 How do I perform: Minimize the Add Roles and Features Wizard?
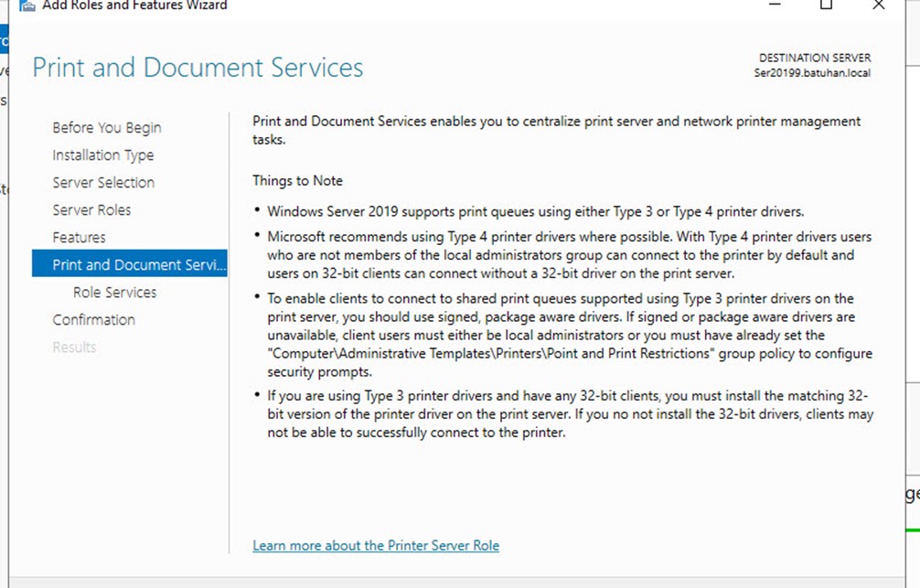[x=775, y=5]
